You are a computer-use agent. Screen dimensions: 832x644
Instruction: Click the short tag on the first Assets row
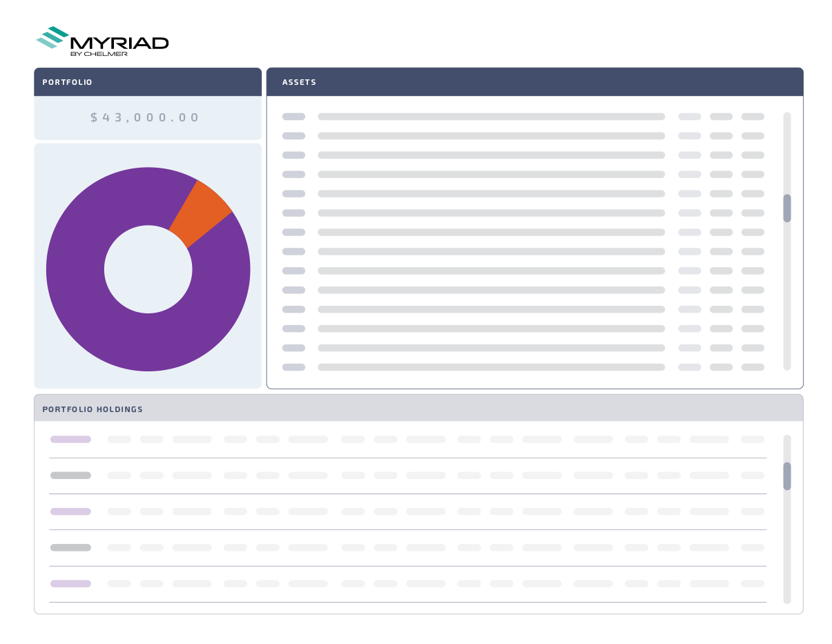293,117
